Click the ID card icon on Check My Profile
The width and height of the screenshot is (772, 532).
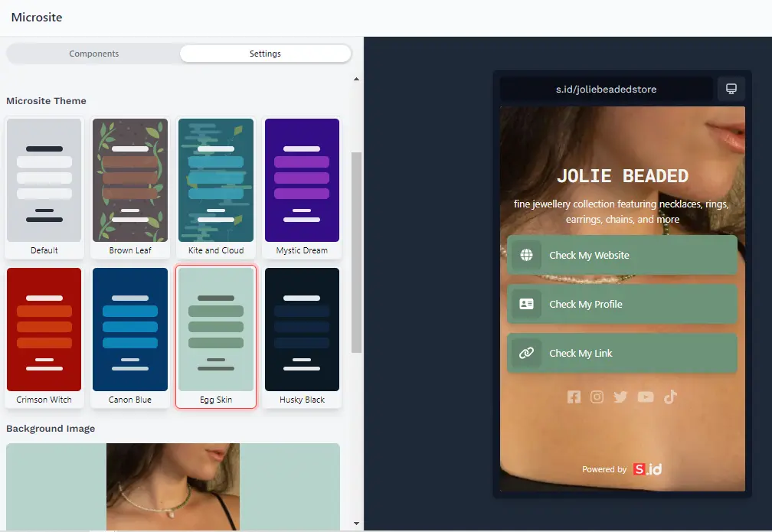tap(526, 304)
